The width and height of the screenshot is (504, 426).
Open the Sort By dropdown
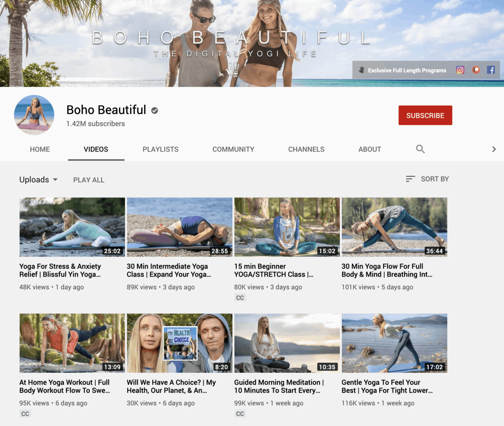[x=427, y=179]
